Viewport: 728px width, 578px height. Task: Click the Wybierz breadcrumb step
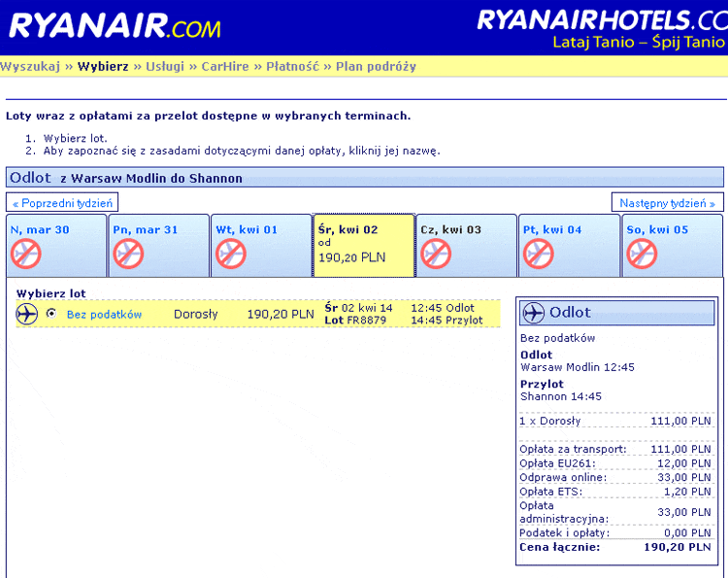[103, 66]
